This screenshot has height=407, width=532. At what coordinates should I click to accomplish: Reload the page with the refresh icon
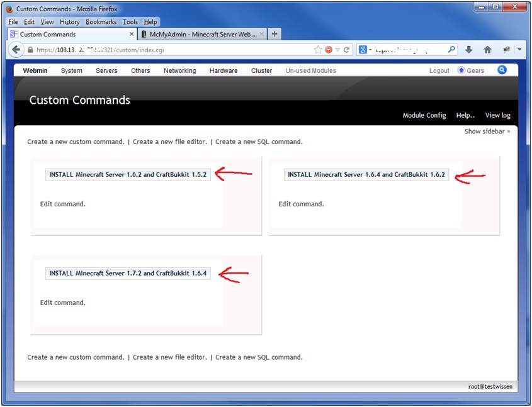point(346,50)
